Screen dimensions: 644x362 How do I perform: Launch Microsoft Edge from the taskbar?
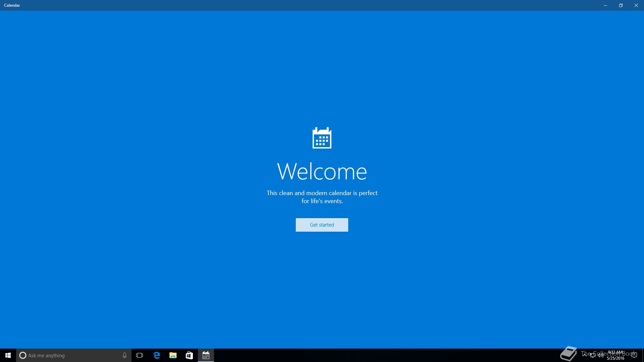pos(157,355)
